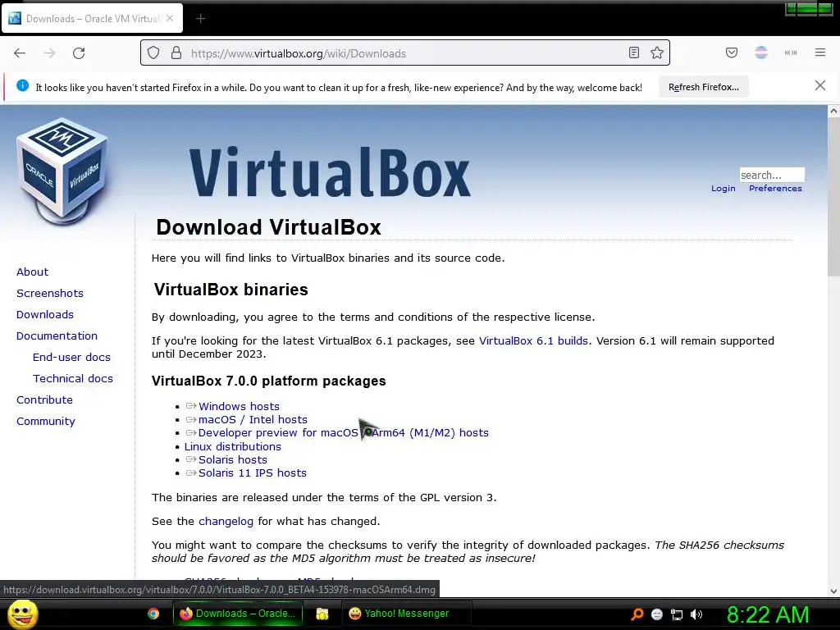Viewport: 840px width, 630px height.
Task: Toggle reader view icon in address bar
Action: [x=634, y=52]
